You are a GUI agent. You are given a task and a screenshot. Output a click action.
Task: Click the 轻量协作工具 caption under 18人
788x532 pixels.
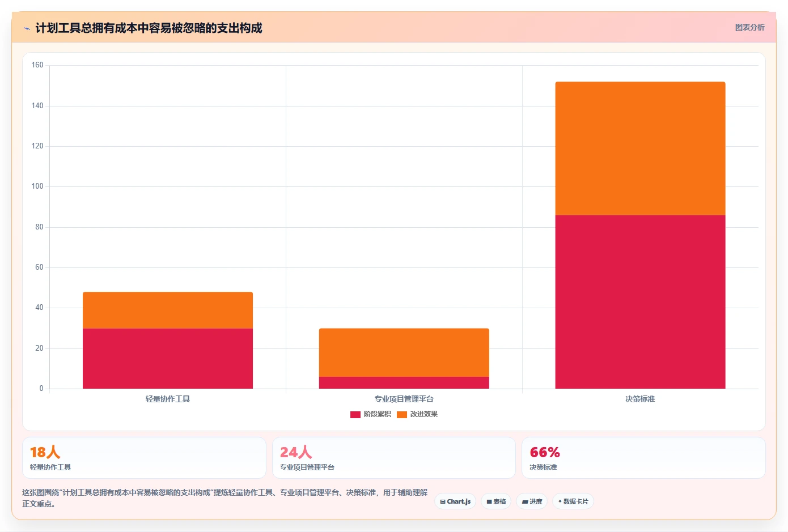(50, 467)
